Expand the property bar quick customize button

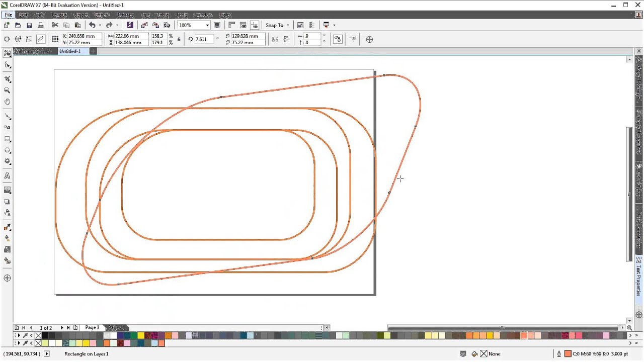coord(369,39)
